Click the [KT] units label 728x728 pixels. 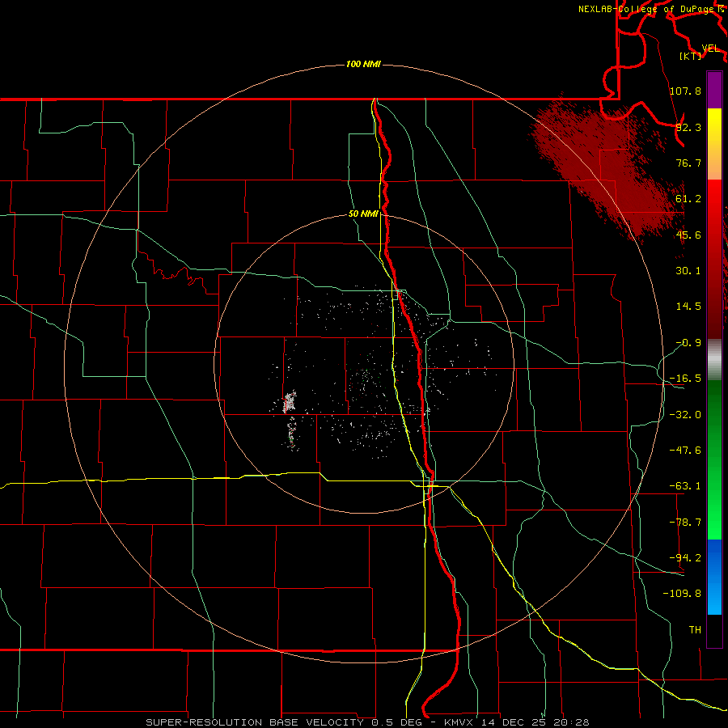691,57
